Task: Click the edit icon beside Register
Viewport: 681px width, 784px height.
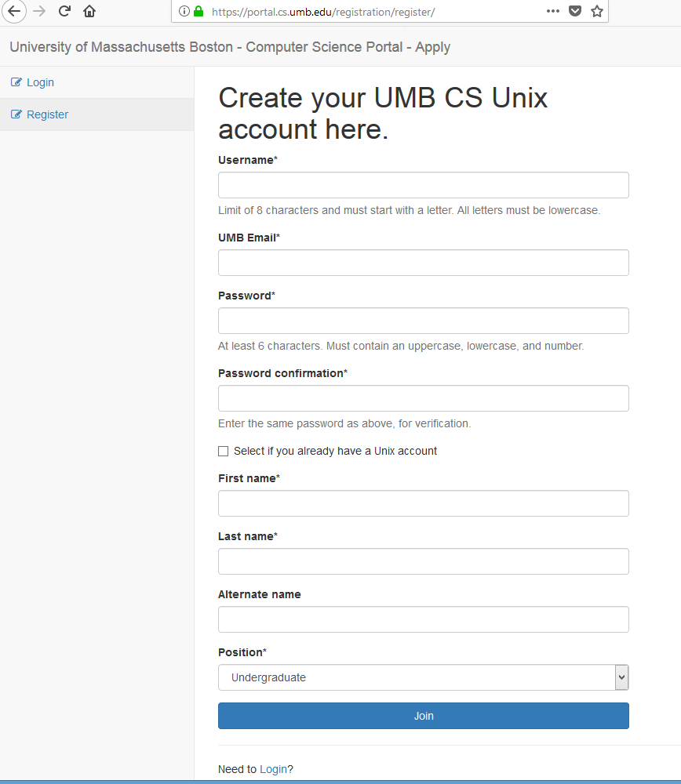Action: 15,114
